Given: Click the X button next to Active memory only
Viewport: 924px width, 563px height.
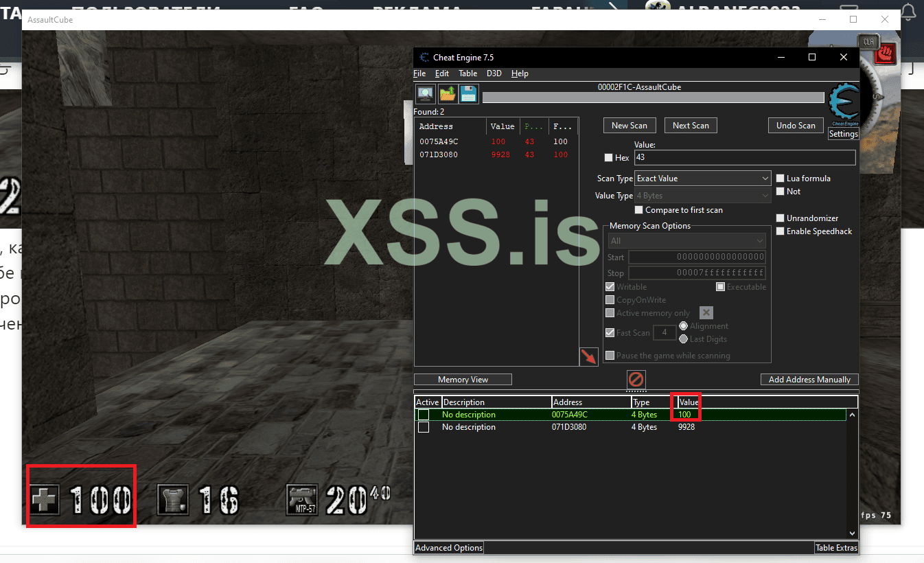Looking at the screenshot, I should tap(706, 313).
